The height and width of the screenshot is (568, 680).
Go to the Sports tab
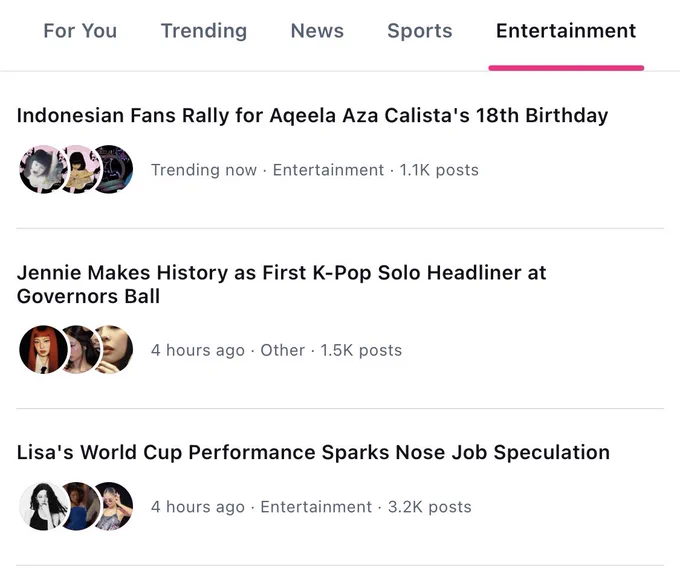tap(419, 31)
